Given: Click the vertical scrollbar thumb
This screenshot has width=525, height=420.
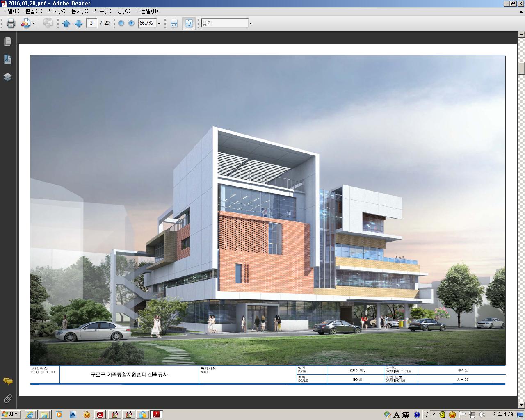Looking at the screenshot, I should point(521,68).
